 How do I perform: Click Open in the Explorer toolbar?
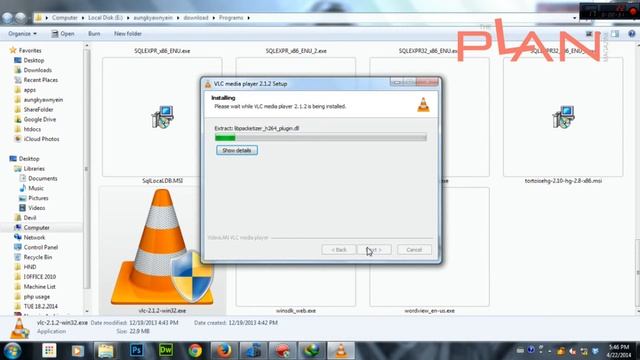point(62,33)
